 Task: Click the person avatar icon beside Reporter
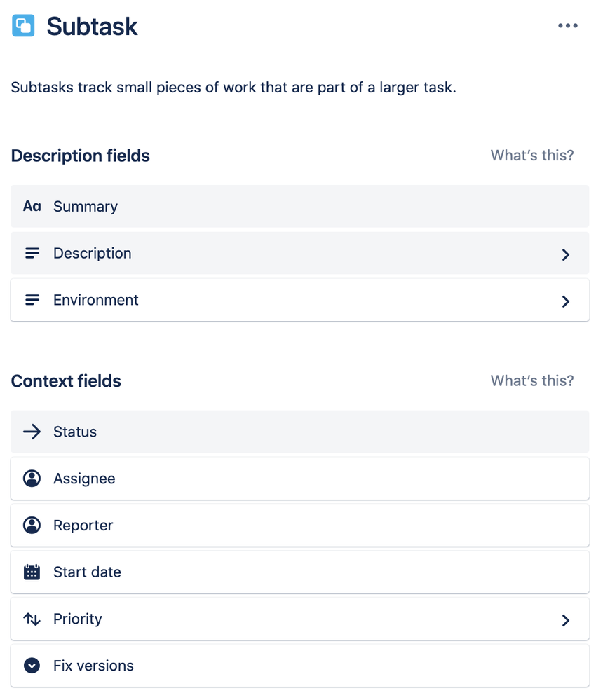point(32,526)
